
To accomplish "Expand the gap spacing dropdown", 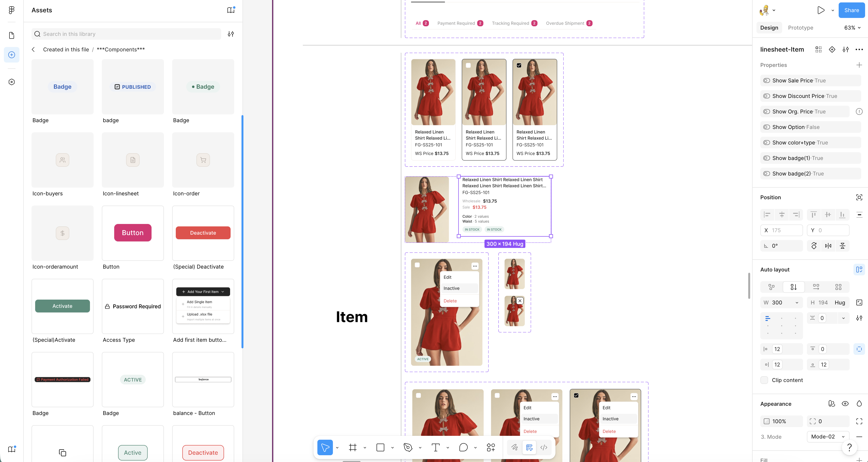I will pyautogui.click(x=844, y=318).
